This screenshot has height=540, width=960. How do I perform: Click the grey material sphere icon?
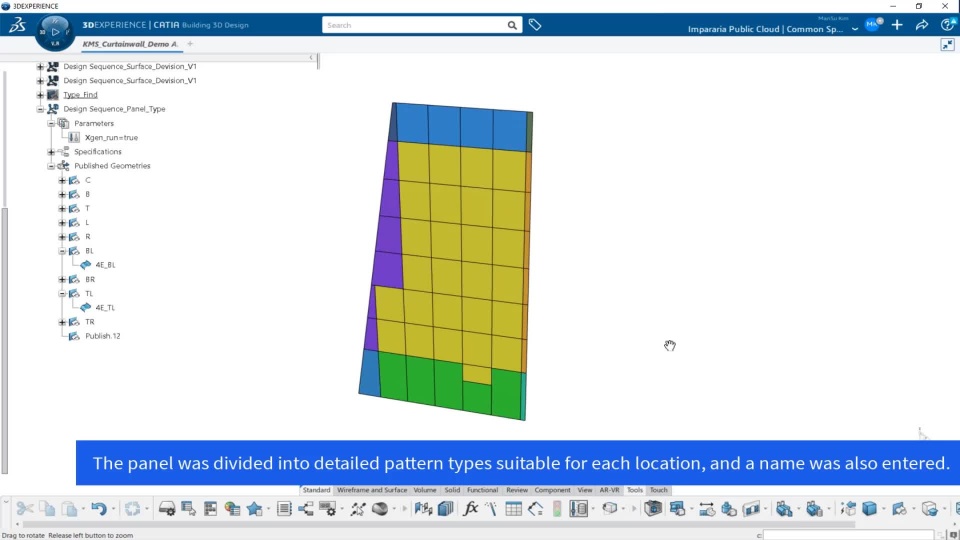coord(380,508)
